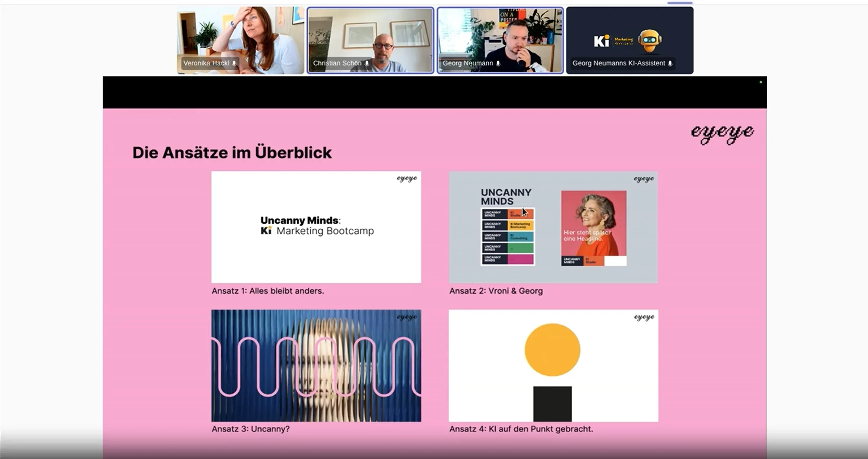Click small eyeye logo in Ansatz 4 thumbnail
The width and height of the screenshot is (868, 459).
[644, 317]
